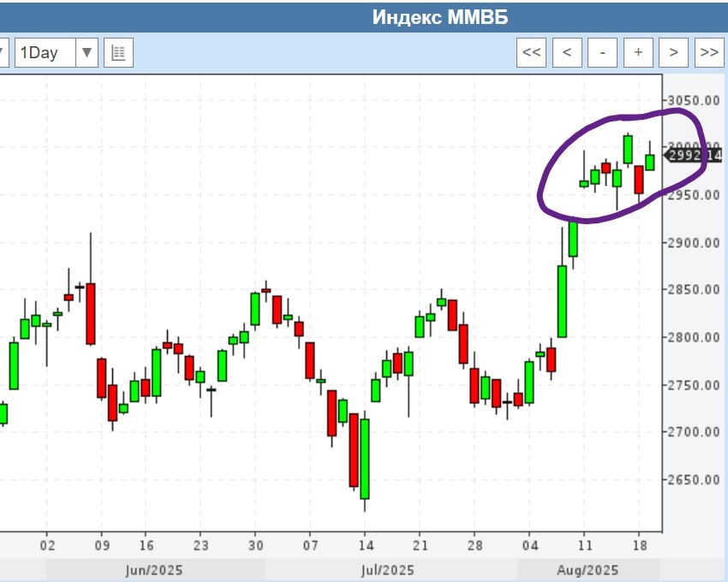Screen dimensions: 728x582
Task: Click the date label 11 on axis
Action: [584, 545]
